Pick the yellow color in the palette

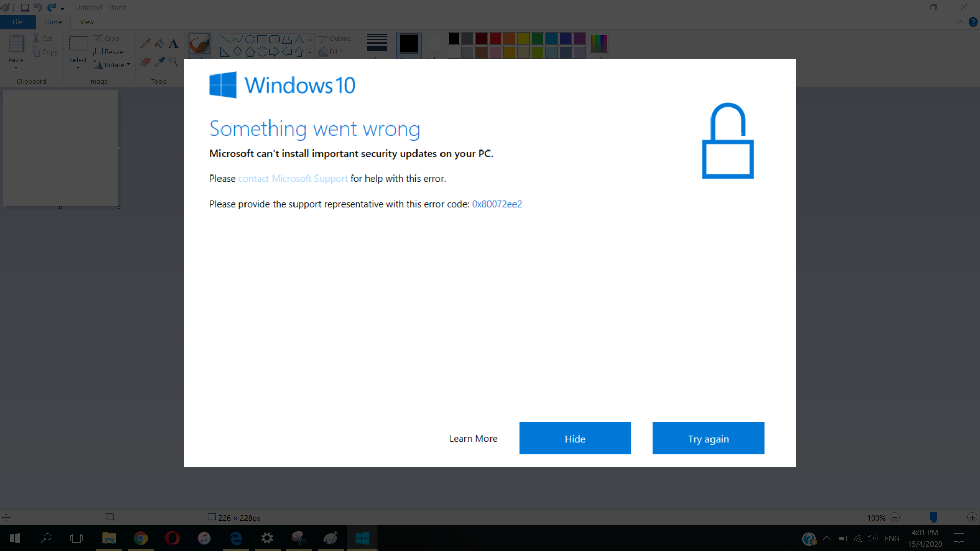point(523,38)
